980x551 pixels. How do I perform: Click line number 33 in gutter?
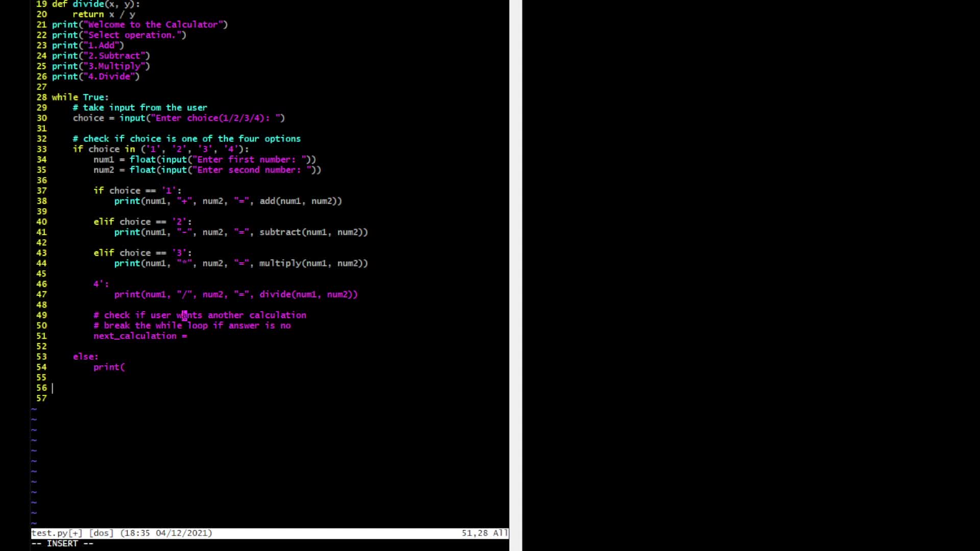click(x=41, y=149)
